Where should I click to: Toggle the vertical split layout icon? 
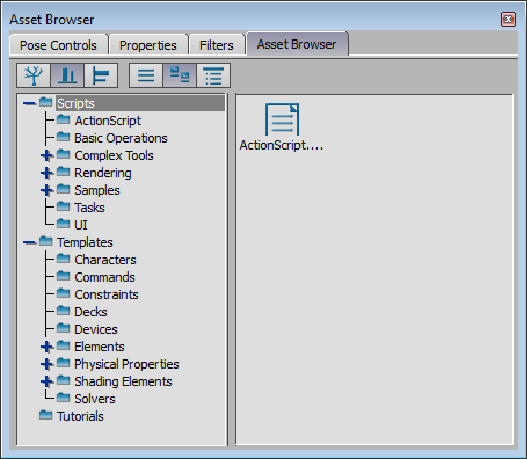pos(67,75)
